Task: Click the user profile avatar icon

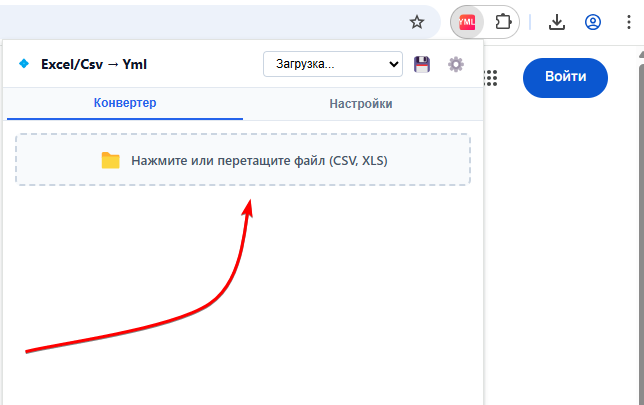Action: (593, 21)
